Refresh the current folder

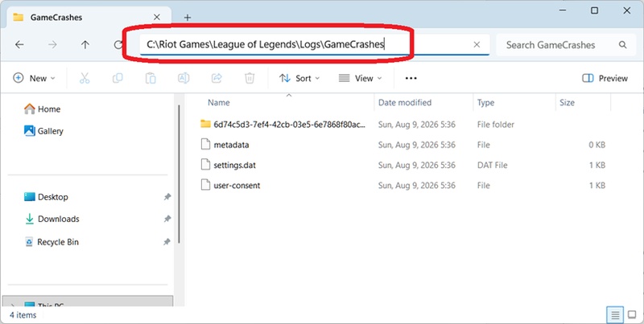pos(118,45)
